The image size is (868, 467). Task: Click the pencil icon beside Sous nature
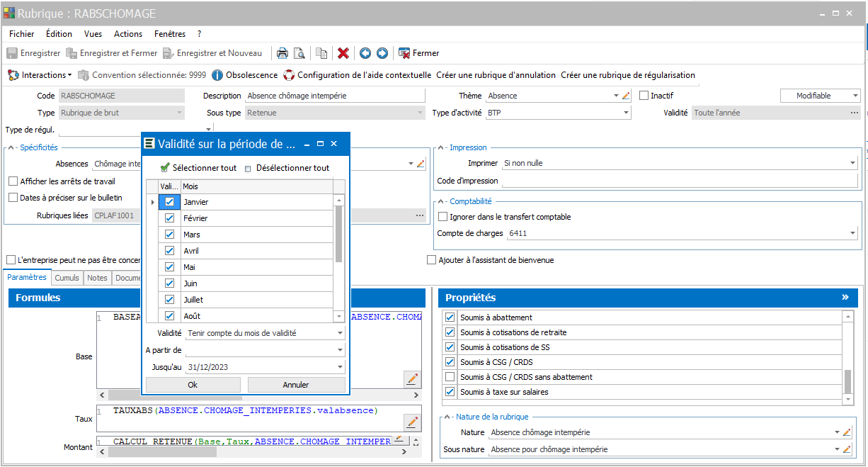847,449
